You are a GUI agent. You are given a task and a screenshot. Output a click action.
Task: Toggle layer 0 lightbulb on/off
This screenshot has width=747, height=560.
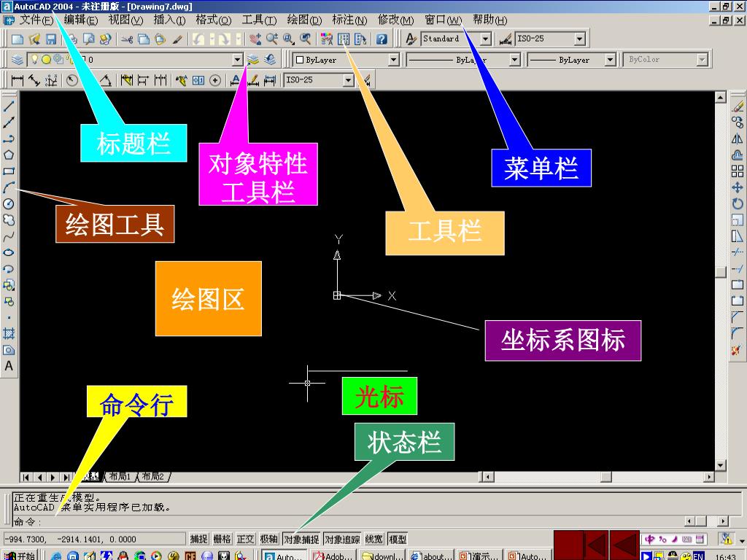point(34,60)
